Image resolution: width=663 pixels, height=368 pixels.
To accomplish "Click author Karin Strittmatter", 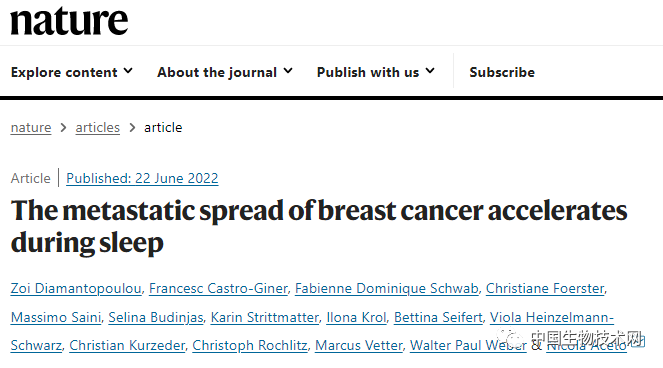I will pos(265,317).
